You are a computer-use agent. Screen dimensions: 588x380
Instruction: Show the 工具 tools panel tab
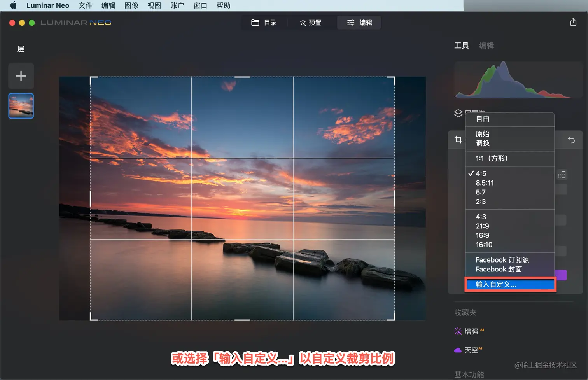[462, 46]
